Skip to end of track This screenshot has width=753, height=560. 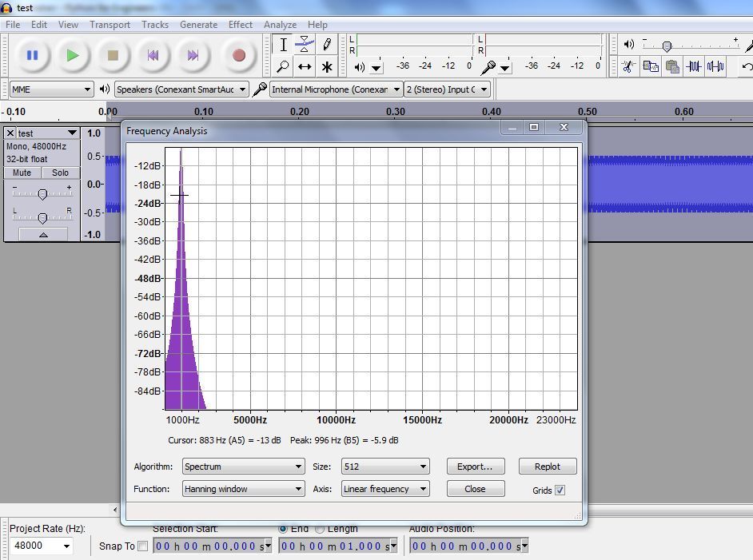click(193, 55)
